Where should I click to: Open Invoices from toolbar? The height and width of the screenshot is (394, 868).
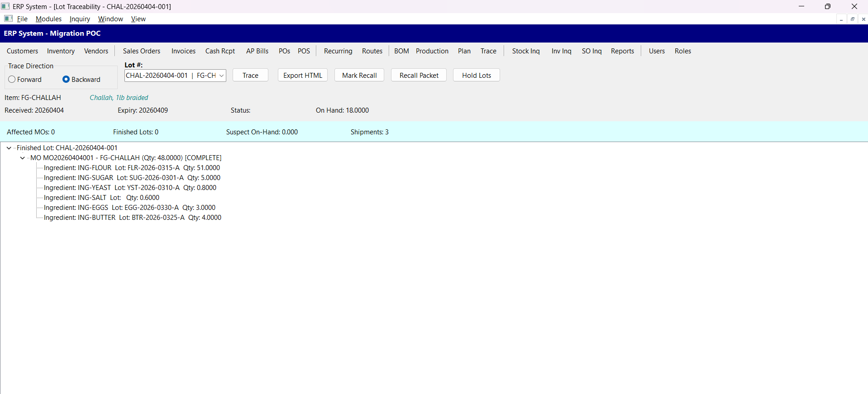[183, 51]
